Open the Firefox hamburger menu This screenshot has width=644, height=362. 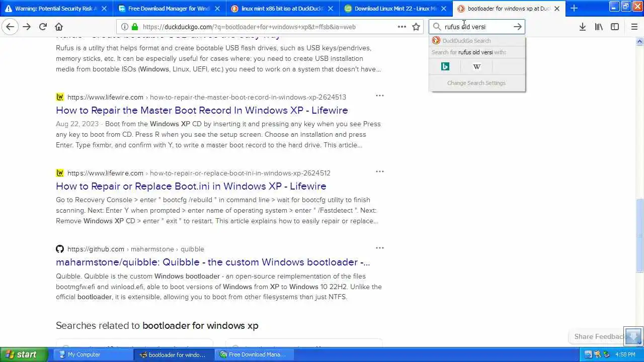point(634,27)
